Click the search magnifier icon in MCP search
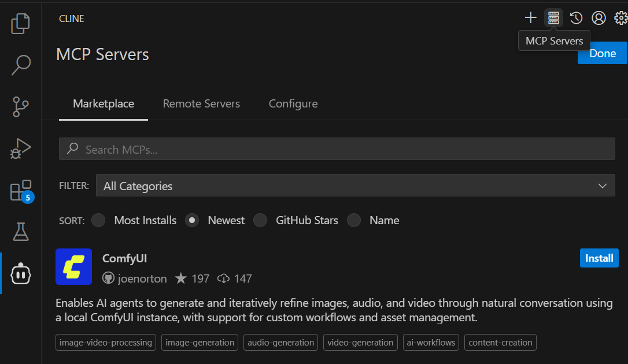628x364 pixels. pyautogui.click(x=72, y=148)
